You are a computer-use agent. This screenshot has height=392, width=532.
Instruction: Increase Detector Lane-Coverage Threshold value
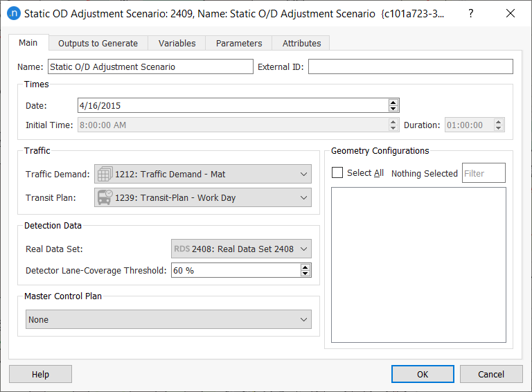[x=305, y=267]
